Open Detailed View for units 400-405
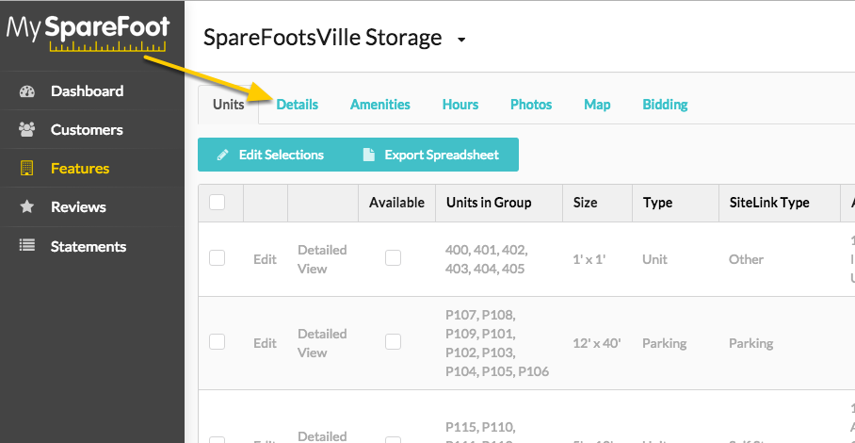This screenshot has height=443, width=855. [x=322, y=259]
